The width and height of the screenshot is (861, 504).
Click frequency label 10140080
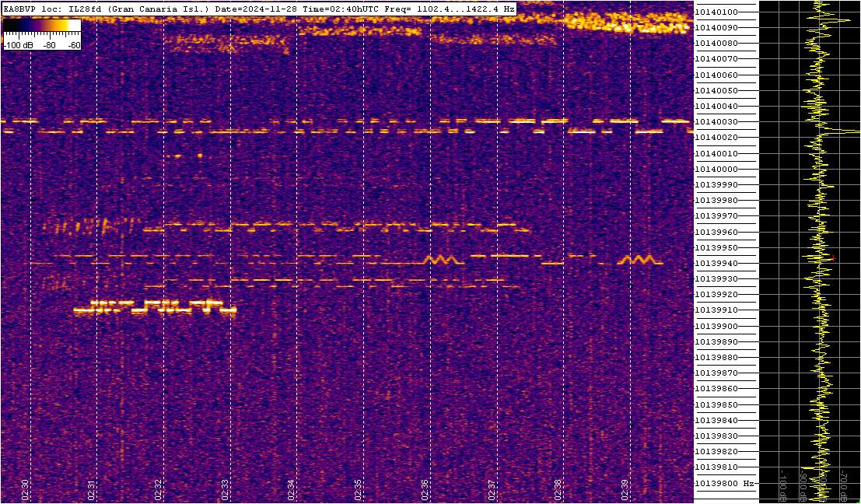tap(716, 44)
